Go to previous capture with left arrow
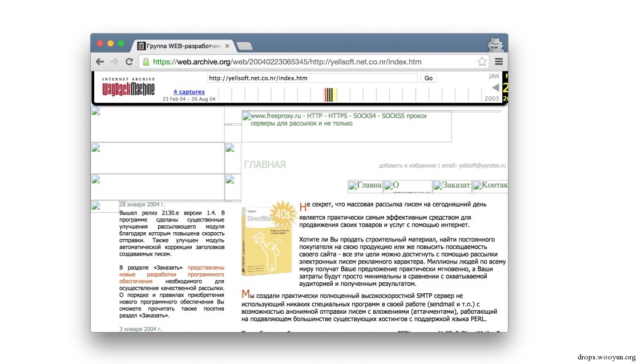The height and width of the screenshot is (364, 638). pos(495,87)
